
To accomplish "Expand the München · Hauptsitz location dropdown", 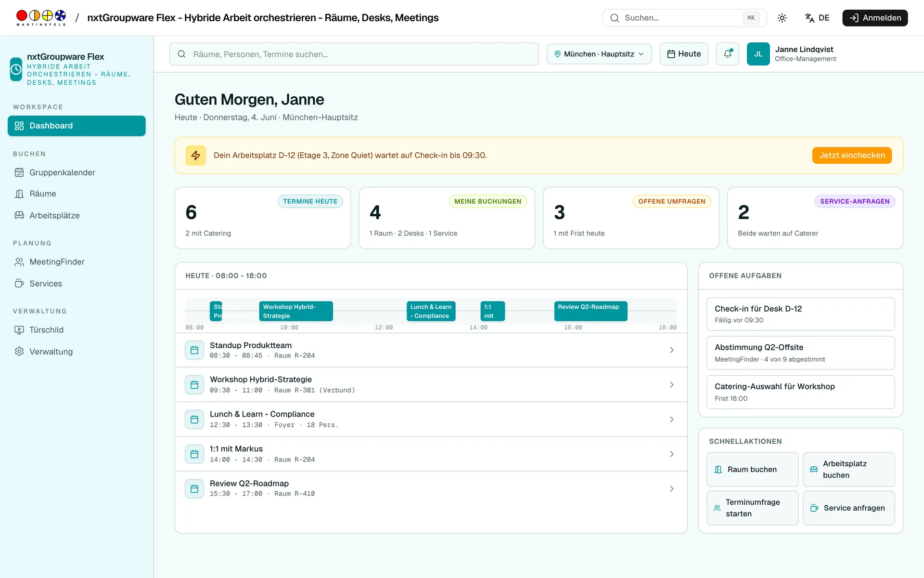I will point(599,54).
